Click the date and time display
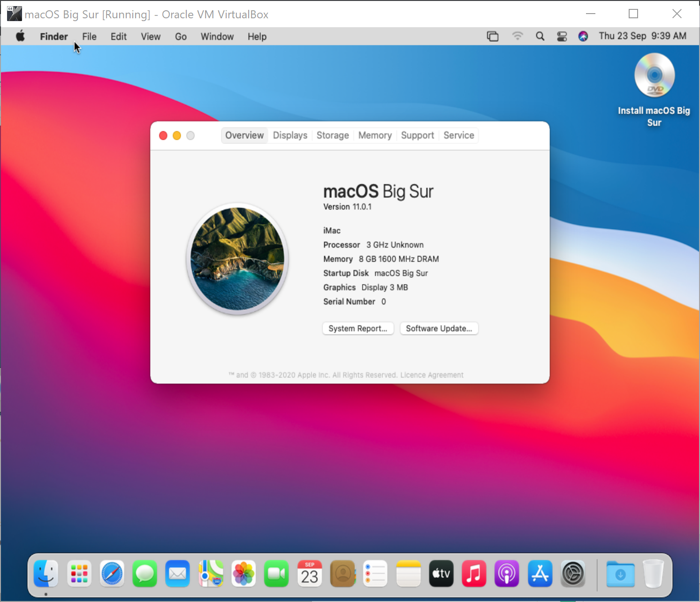Image resolution: width=700 pixels, height=602 pixels. pos(642,36)
